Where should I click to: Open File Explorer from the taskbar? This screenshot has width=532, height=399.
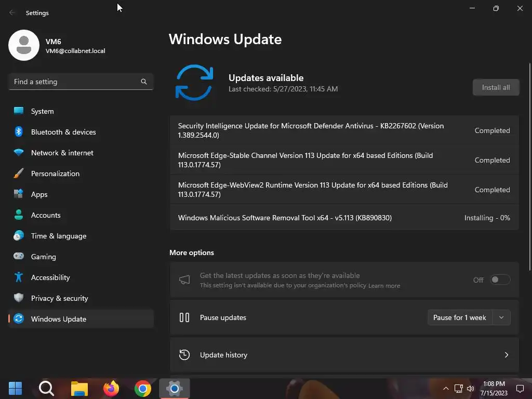pyautogui.click(x=79, y=388)
